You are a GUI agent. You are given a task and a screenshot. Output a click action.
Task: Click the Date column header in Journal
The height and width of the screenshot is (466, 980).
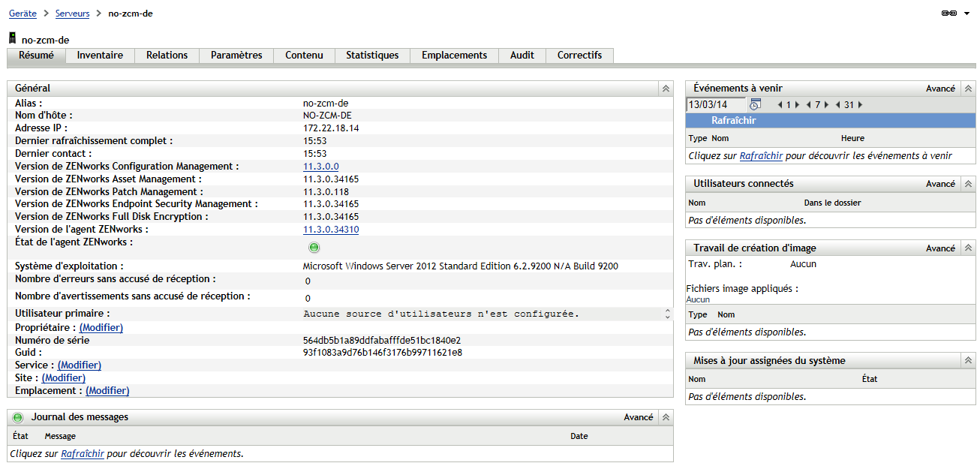tap(579, 436)
